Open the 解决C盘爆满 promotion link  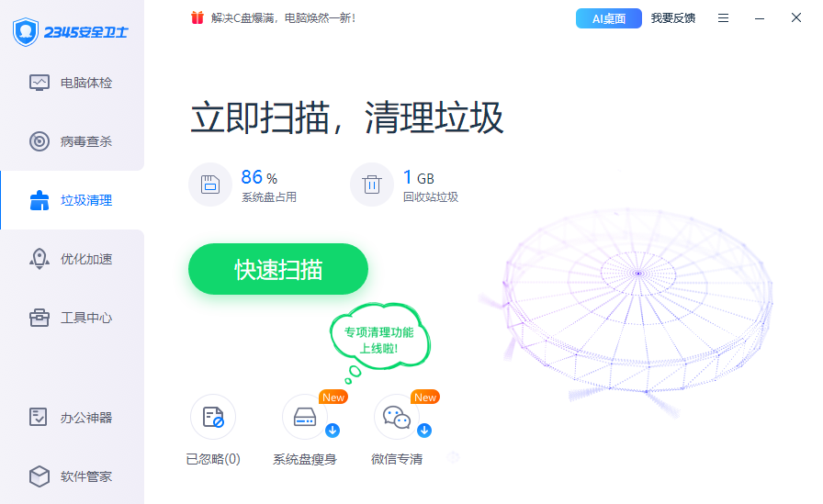284,18
